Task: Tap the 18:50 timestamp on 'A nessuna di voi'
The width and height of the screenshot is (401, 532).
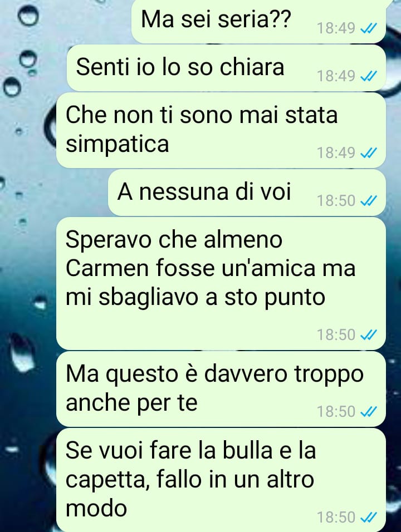Action: pyautogui.click(x=336, y=201)
